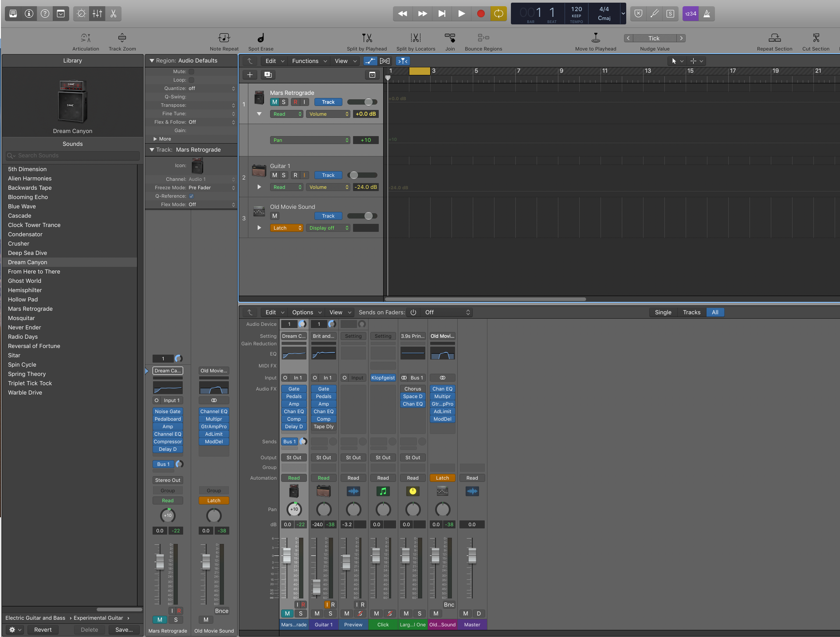
Task: Start playback with the Play button
Action: point(461,14)
